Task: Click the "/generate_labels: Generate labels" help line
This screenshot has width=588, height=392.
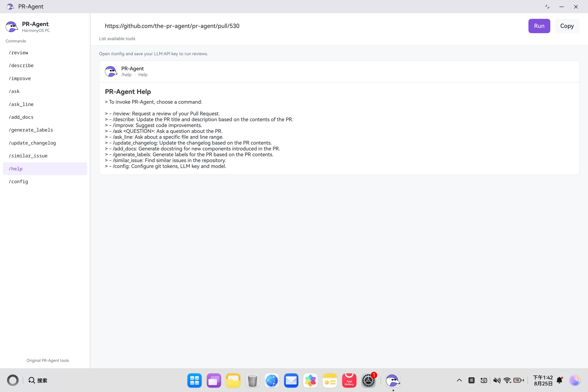Action: (x=189, y=155)
